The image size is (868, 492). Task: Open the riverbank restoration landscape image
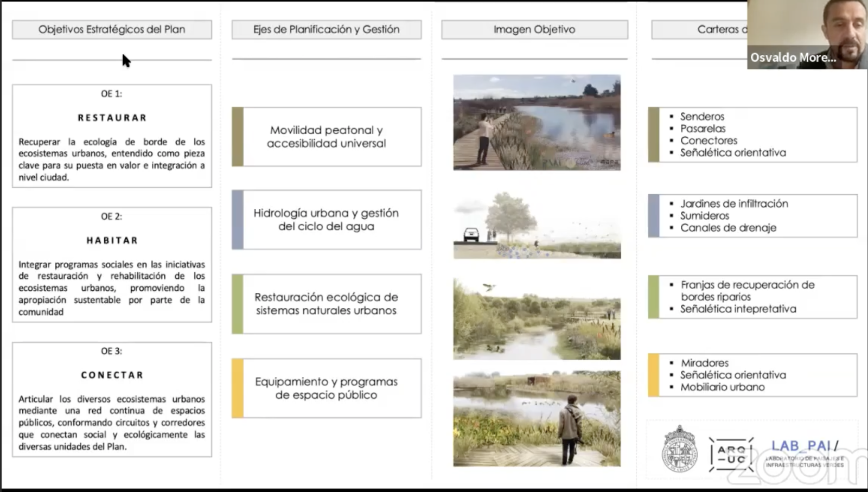pos(537,318)
